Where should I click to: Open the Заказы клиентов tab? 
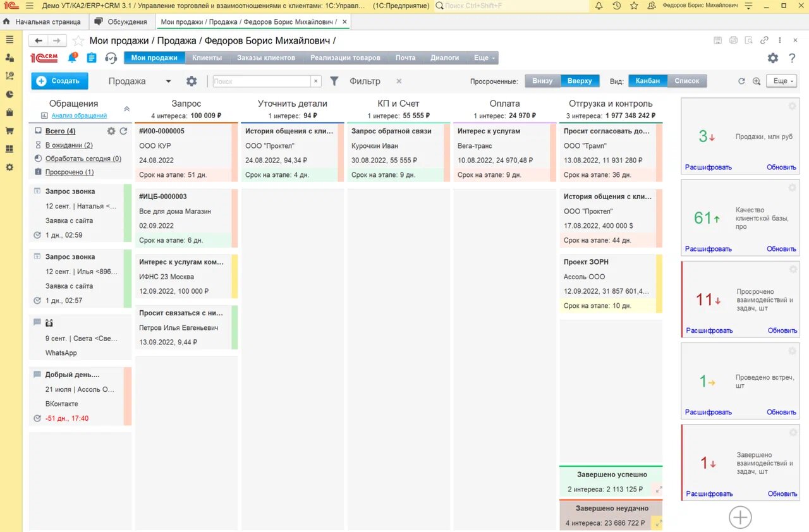(x=266, y=57)
